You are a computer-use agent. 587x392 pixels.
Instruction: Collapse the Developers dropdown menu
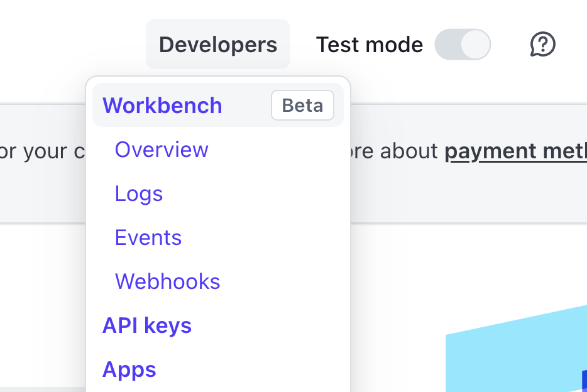217,45
